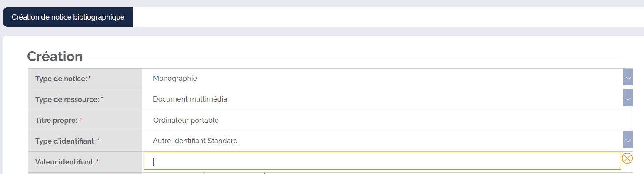Focus the Titre propre field containing Ordinateur portable

[387, 120]
